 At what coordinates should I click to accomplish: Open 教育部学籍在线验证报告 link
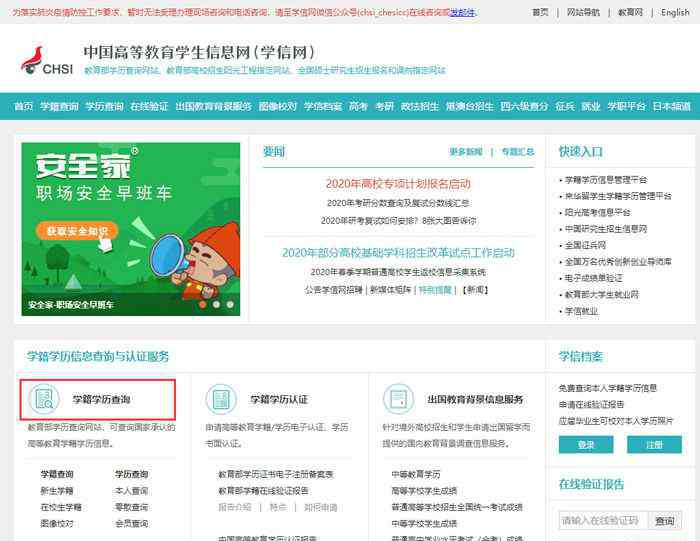coord(263,491)
